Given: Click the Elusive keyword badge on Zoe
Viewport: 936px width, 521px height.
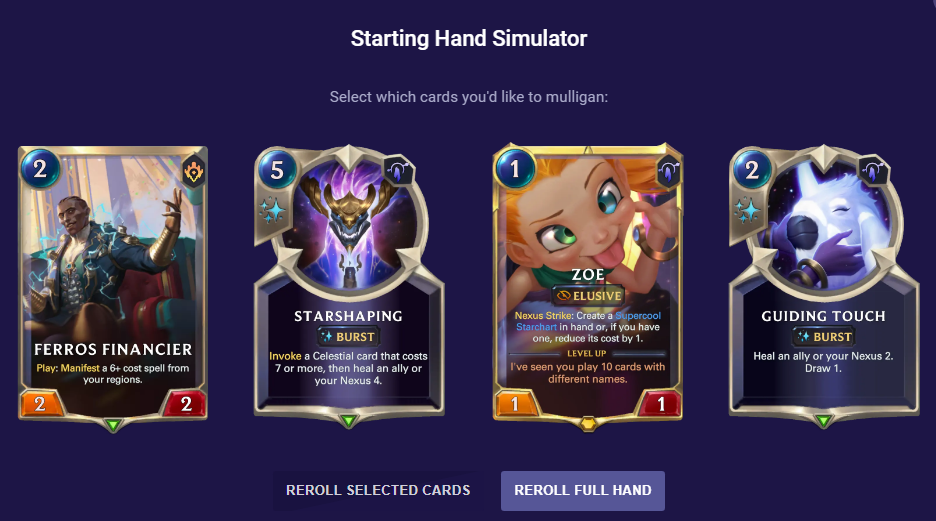Looking at the screenshot, I should [589, 295].
